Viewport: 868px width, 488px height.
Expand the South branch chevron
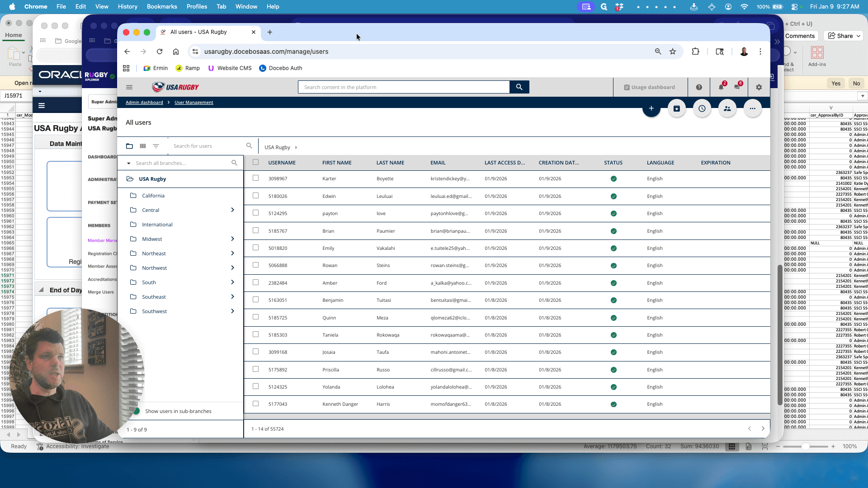click(233, 282)
